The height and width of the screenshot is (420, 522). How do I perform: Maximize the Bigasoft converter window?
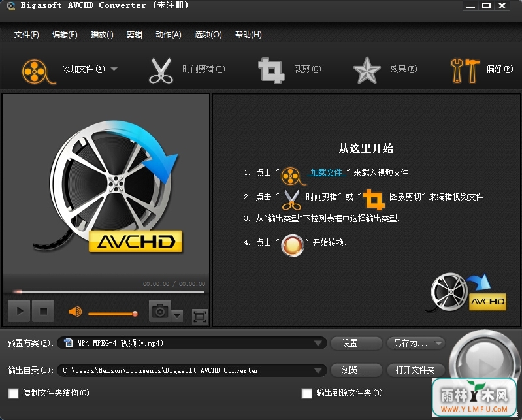click(486, 6)
